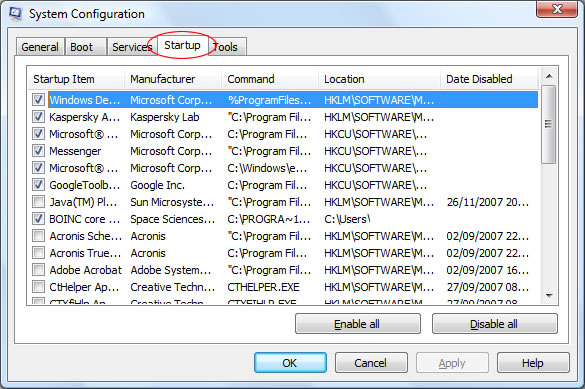585x389 pixels.
Task: Click the Cancel button
Action: click(x=371, y=363)
